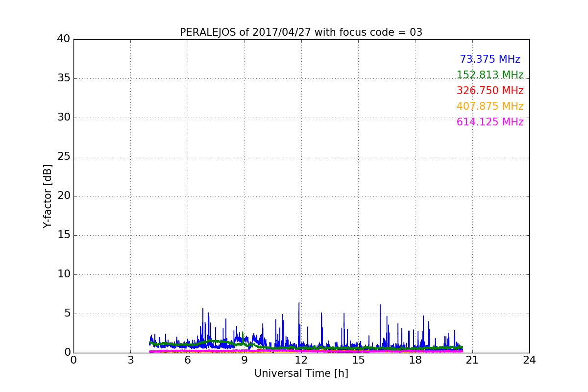Screen dimensions: 588x392
Task: Click the y-axis tick label 40
Action: click(64, 39)
